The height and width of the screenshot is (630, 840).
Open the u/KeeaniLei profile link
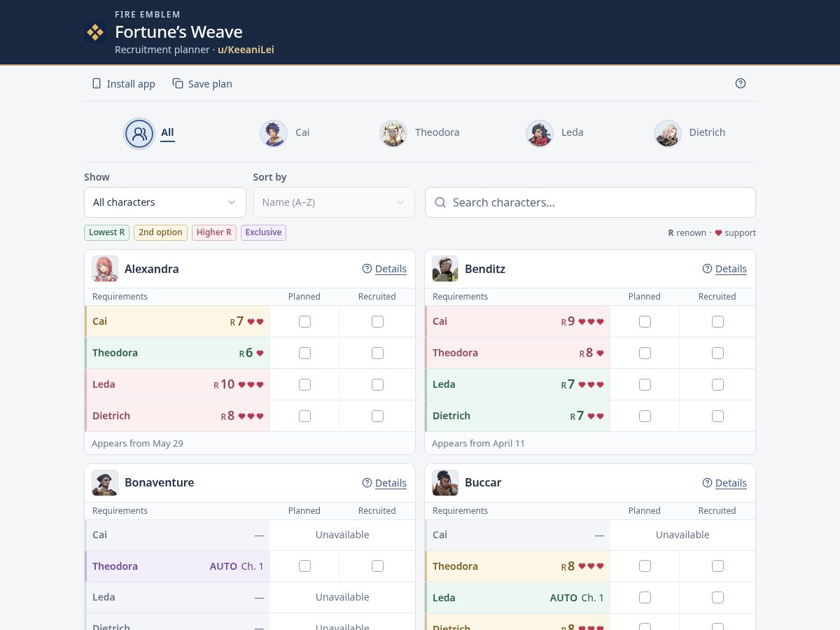[246, 50]
